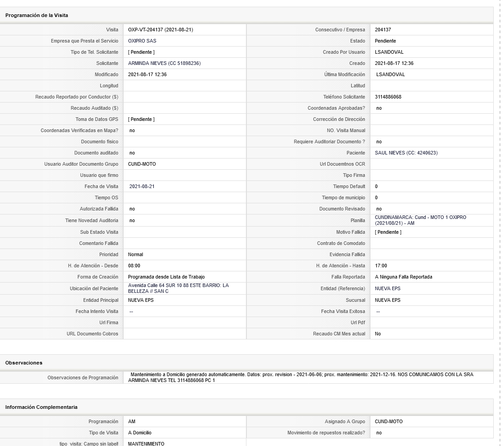Select Recaudo CM Mes actual value No

coord(378,334)
